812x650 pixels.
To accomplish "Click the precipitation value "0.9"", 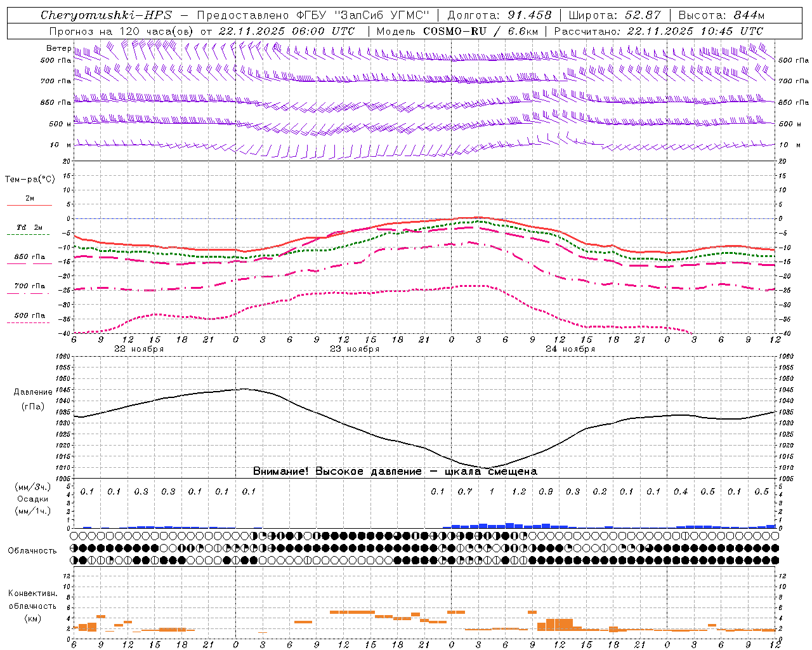I will (x=546, y=491).
